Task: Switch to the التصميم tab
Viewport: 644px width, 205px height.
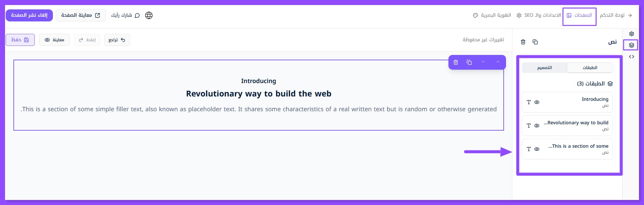Action: [x=545, y=68]
